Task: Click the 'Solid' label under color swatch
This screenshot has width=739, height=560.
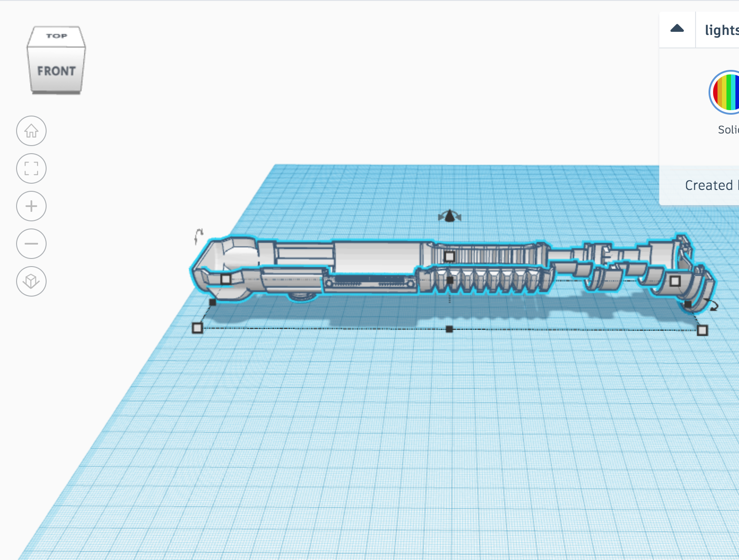Action: coord(728,130)
